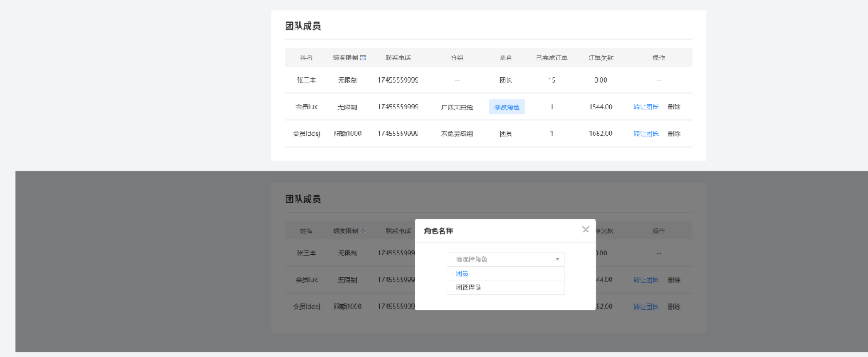The image size is (868, 357).
Task: Click 删除 for 会员lddsj in the dimmed table
Action: pos(674,307)
